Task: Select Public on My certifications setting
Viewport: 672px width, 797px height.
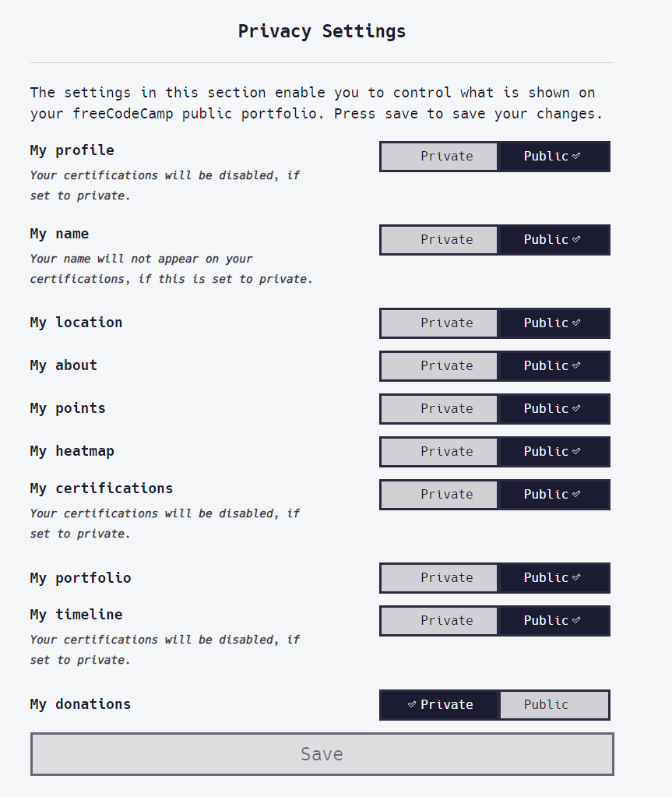Action: pos(554,494)
